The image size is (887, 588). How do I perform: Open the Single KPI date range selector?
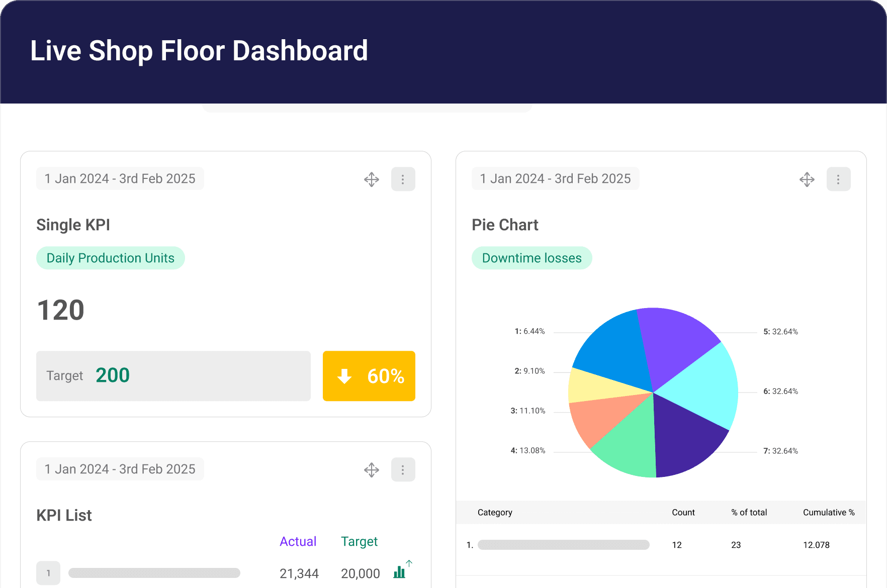pyautogui.click(x=120, y=179)
